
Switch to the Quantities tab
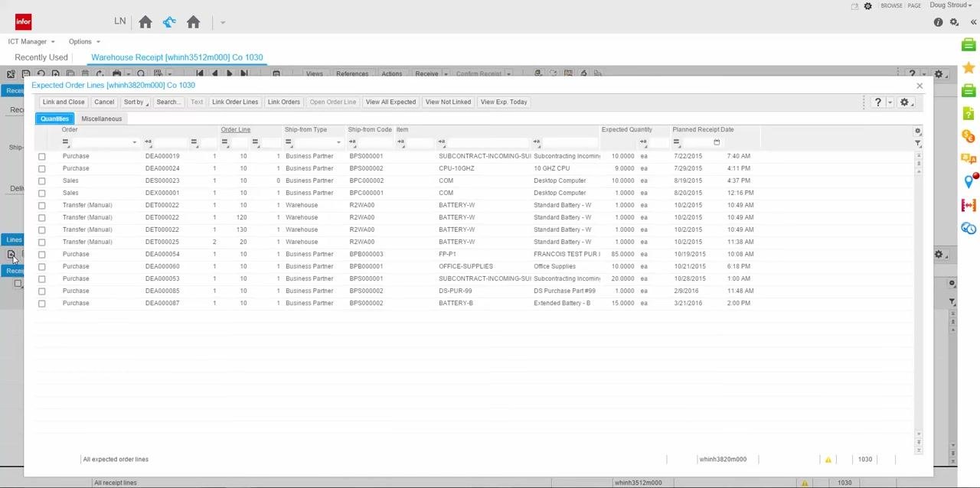coord(54,119)
